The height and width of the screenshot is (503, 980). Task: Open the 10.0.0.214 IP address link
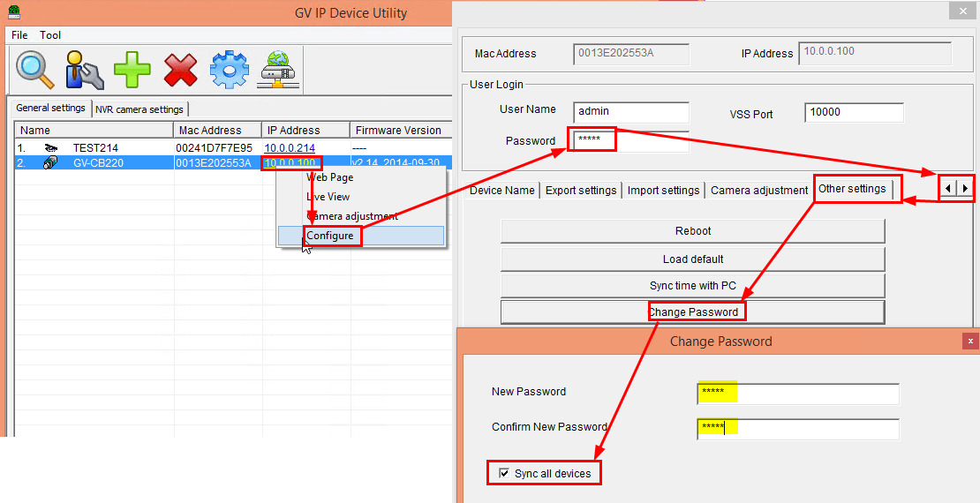pos(290,148)
